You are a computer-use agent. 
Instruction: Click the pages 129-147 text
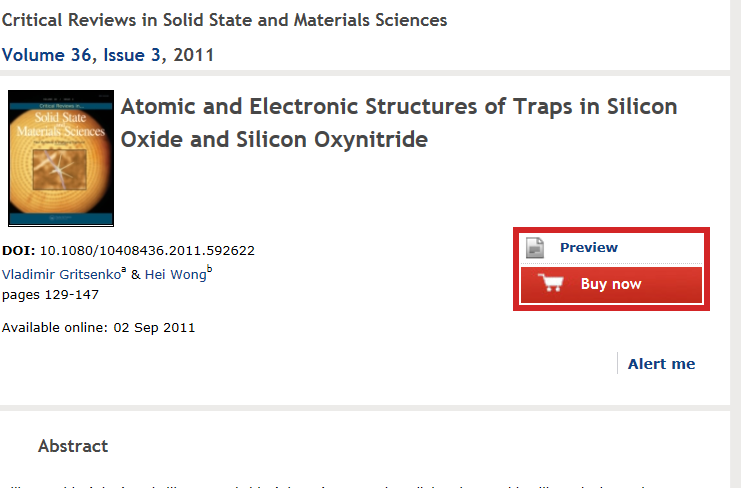[51, 294]
